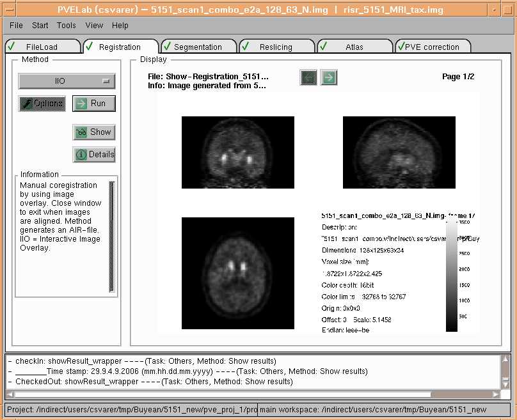Open the IIO method dropdown

(67, 81)
